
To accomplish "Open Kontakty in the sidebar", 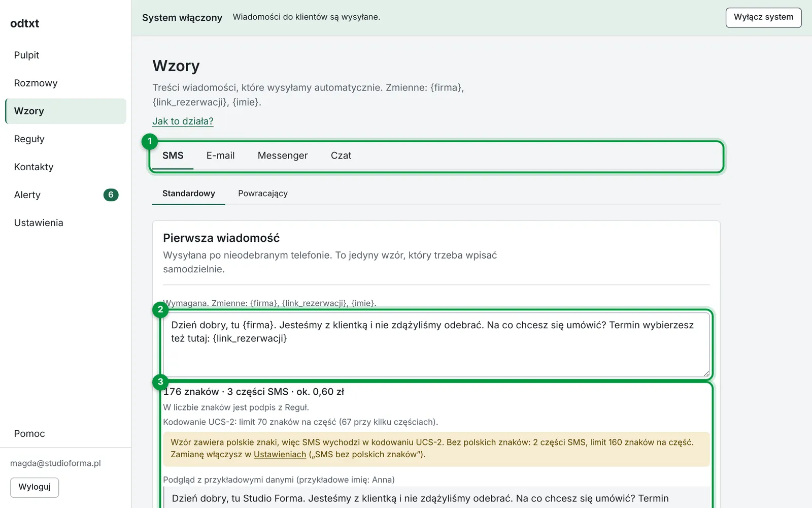I will [x=65, y=167].
